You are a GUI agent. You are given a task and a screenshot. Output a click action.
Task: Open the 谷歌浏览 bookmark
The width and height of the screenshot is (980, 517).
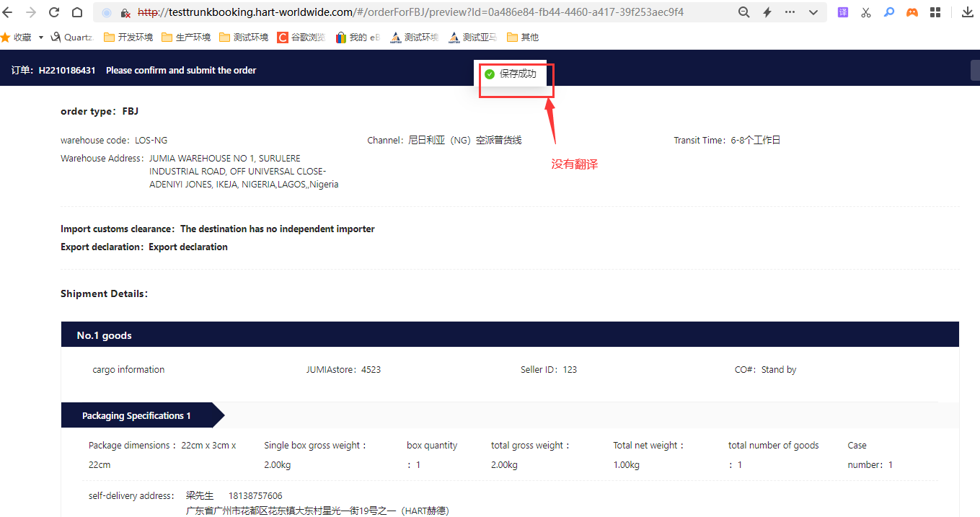click(x=301, y=37)
